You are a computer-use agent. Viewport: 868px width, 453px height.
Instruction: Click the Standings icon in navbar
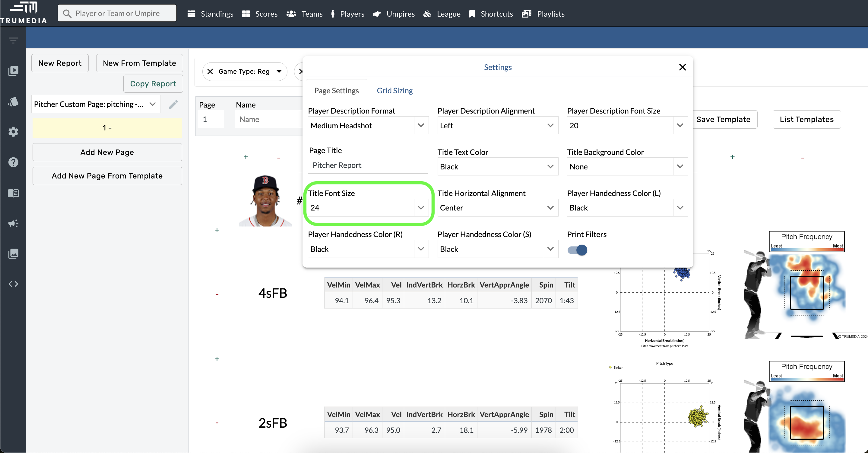tap(192, 13)
